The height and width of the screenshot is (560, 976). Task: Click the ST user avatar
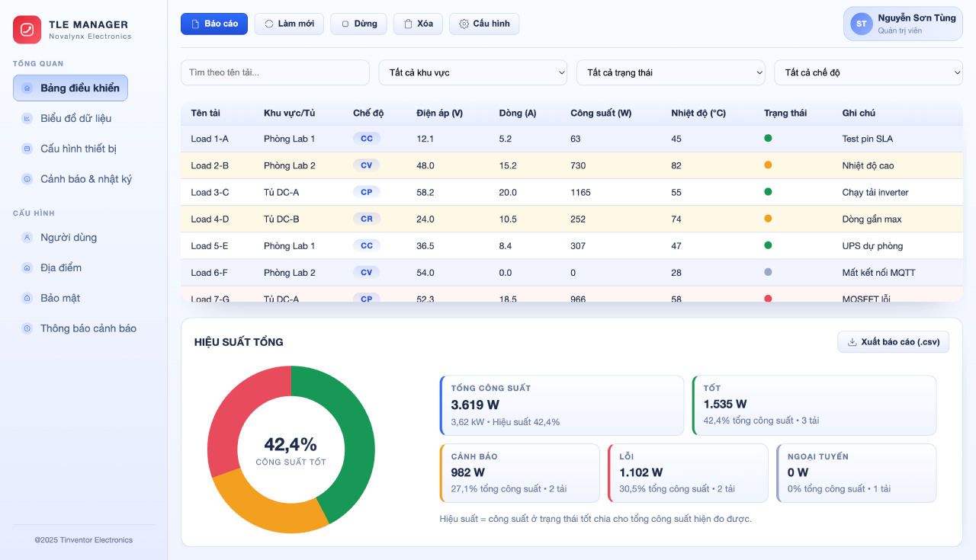[x=861, y=24]
